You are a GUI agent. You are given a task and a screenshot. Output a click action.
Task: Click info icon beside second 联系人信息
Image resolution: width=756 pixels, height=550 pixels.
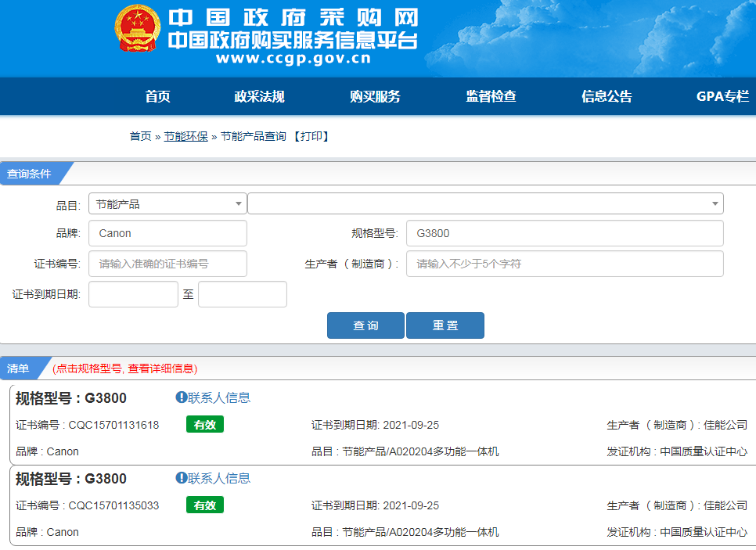tap(182, 478)
